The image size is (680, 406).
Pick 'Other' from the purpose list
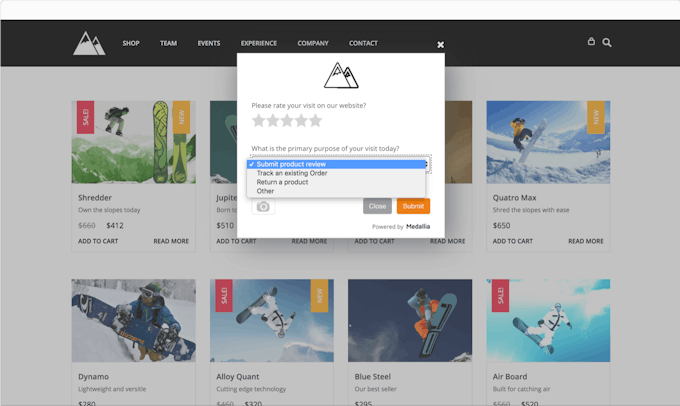click(337, 191)
